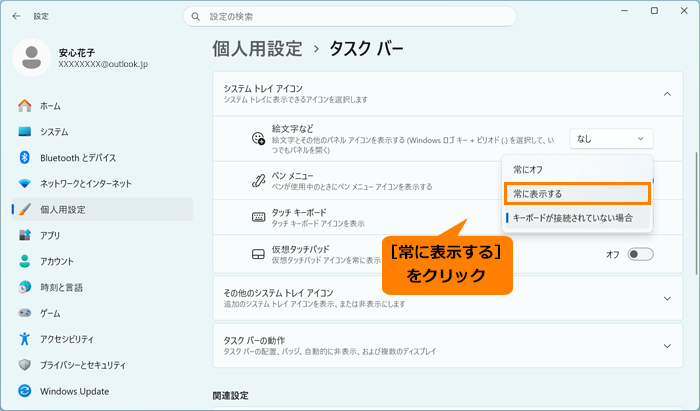Click the アクセシビリティ figure icon

click(x=25, y=339)
